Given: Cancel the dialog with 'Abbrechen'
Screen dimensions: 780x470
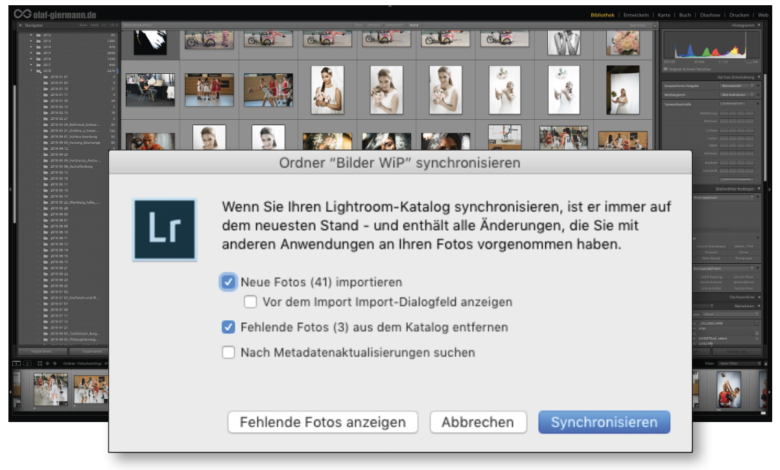Looking at the screenshot, I should pos(478,422).
